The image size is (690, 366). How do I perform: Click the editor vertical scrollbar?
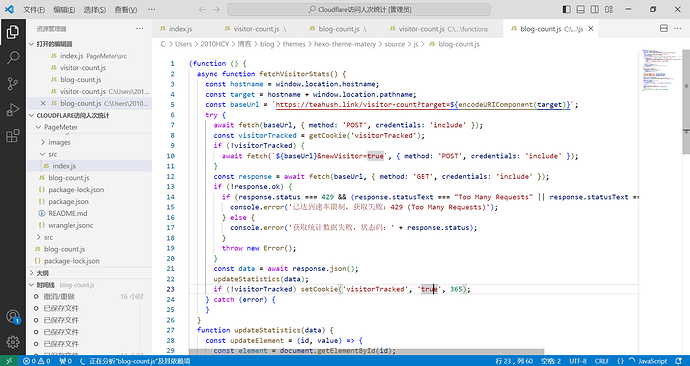[x=686, y=101]
